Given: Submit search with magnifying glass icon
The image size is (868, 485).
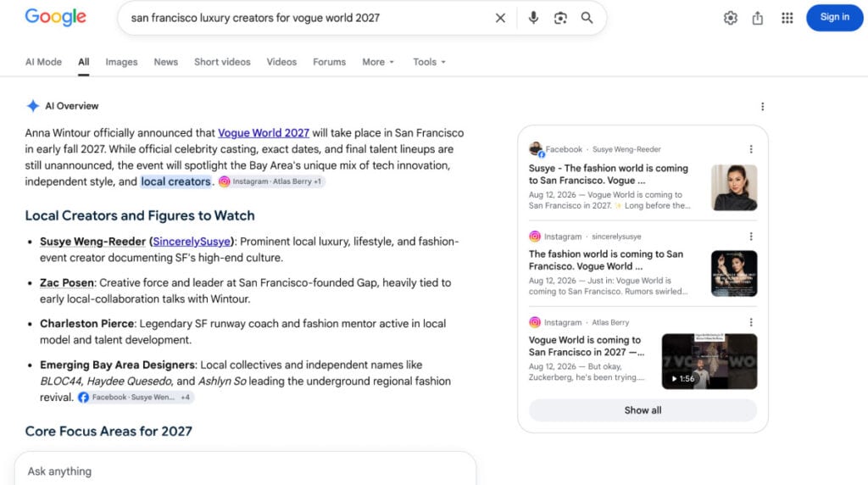Looking at the screenshot, I should 587,18.
